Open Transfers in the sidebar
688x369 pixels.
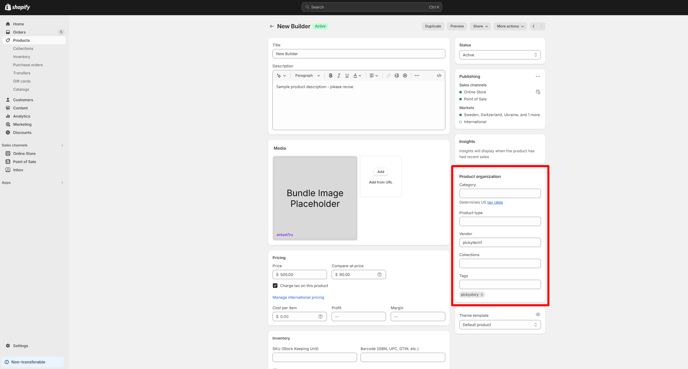coord(22,73)
